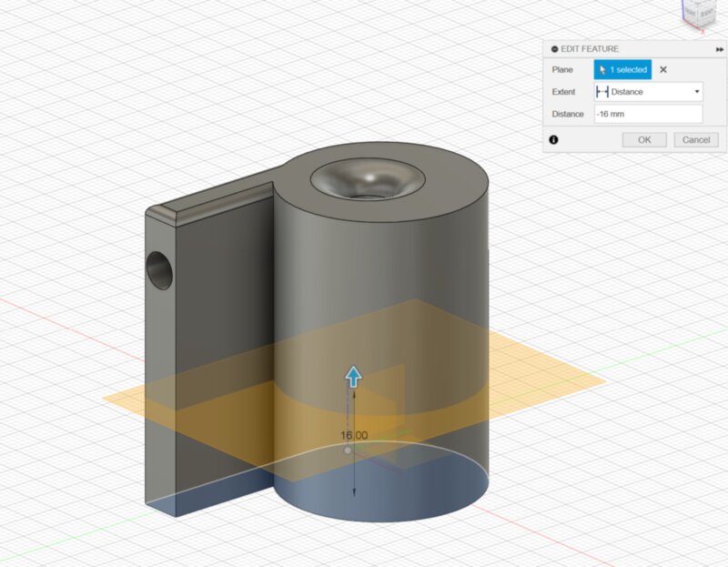Click the small manipulator origin point

[x=348, y=451]
